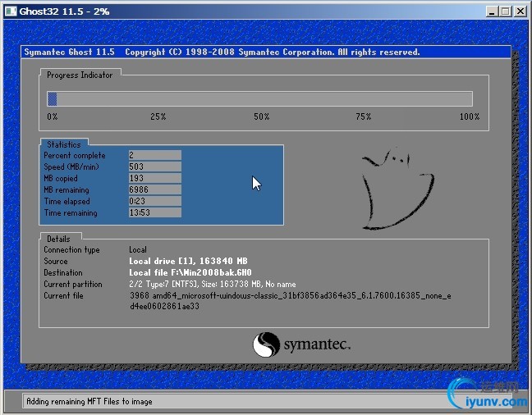This screenshot has width=532, height=415.
Task: Select the Speed value 503 field
Action: [x=154, y=166]
